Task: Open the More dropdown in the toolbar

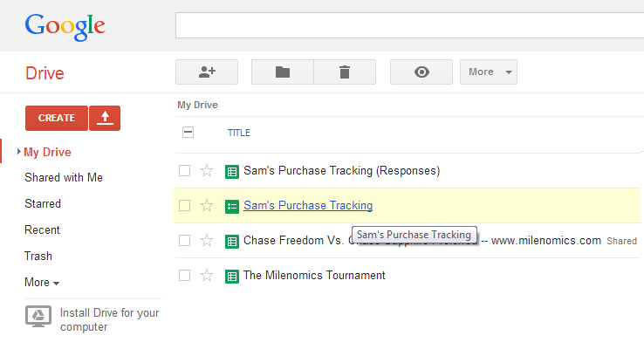Action: click(489, 72)
